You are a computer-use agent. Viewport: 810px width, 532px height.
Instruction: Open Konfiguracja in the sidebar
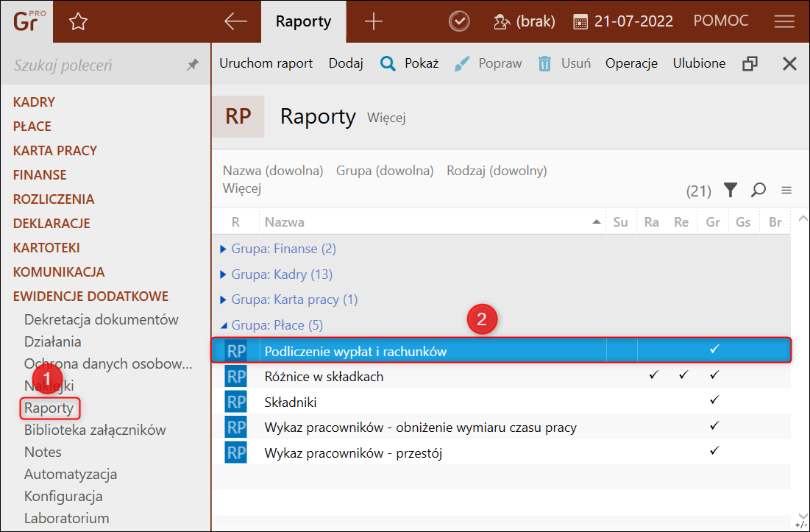[x=63, y=496]
